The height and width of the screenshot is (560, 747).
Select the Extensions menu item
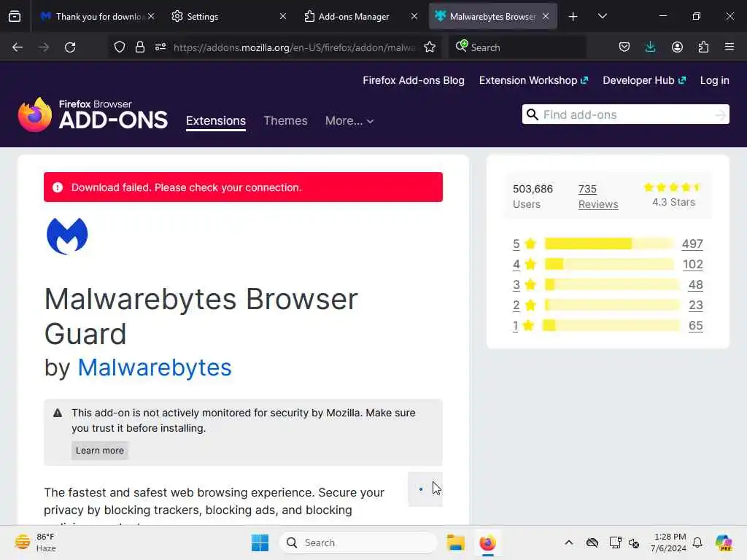[216, 120]
